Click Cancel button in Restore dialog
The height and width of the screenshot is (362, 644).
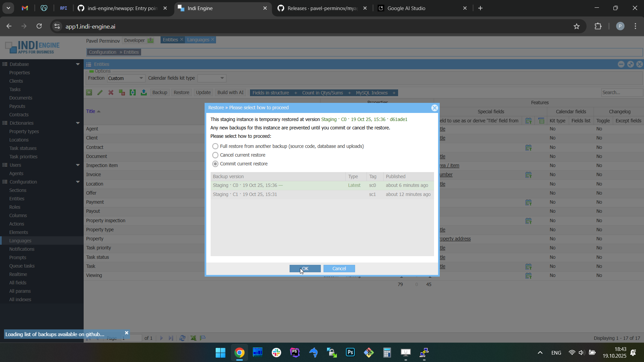(x=339, y=269)
